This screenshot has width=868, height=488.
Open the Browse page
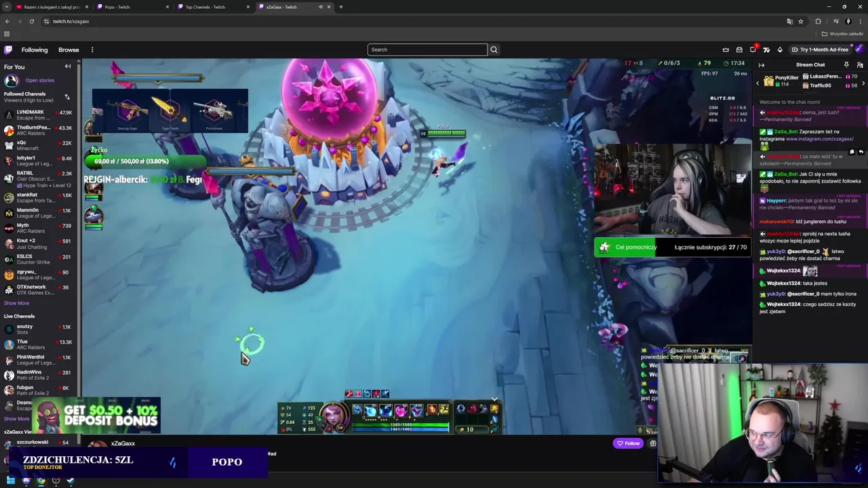pos(68,49)
